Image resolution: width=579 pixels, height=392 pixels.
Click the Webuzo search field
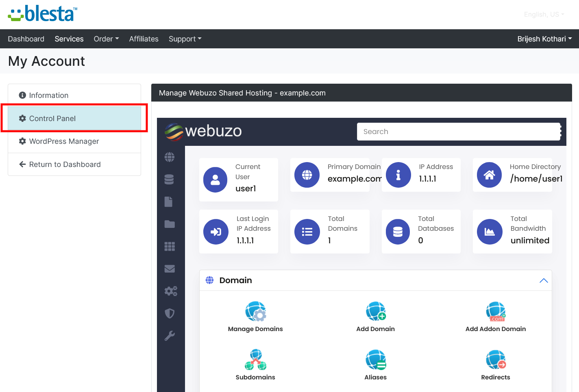(x=458, y=132)
